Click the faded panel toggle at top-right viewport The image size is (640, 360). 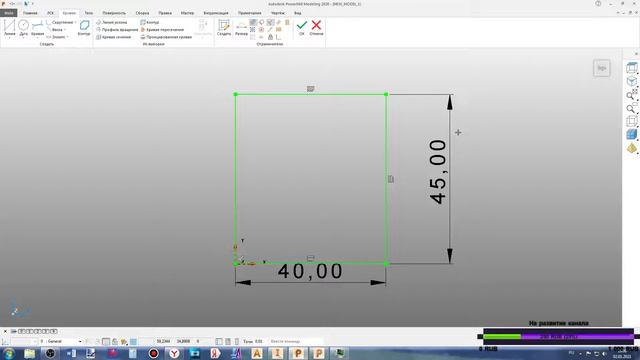[602, 68]
